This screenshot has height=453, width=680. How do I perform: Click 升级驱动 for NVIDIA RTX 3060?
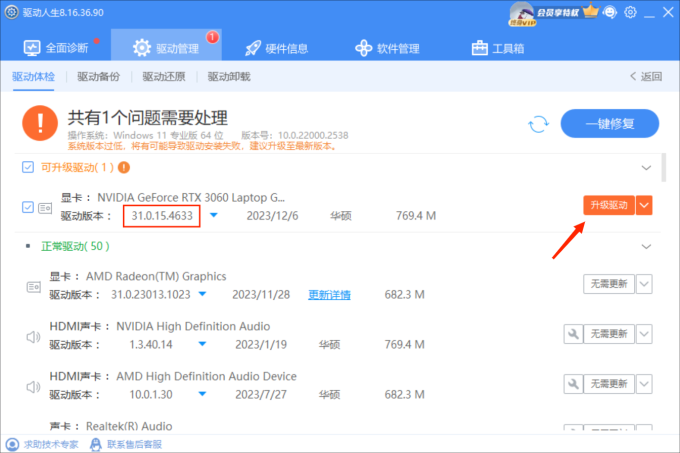pyautogui.click(x=609, y=205)
